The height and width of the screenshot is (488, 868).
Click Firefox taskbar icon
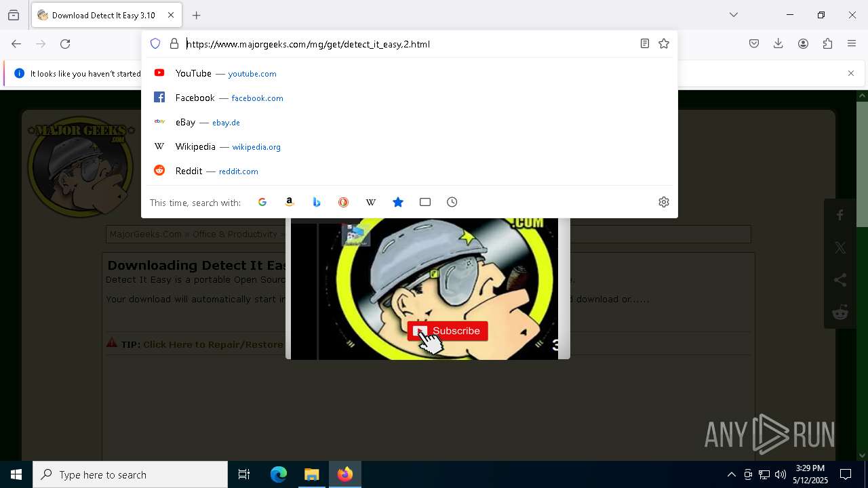pyautogui.click(x=345, y=474)
